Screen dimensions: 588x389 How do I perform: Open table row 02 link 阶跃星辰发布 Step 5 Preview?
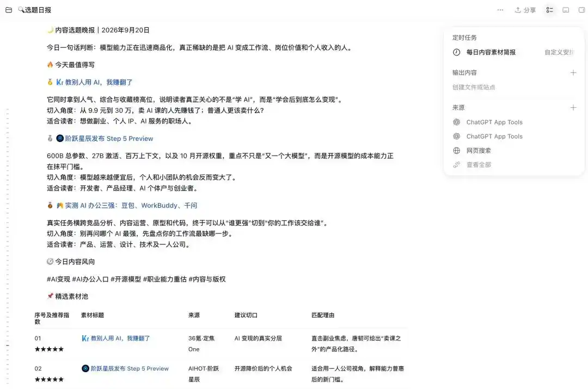click(130, 369)
